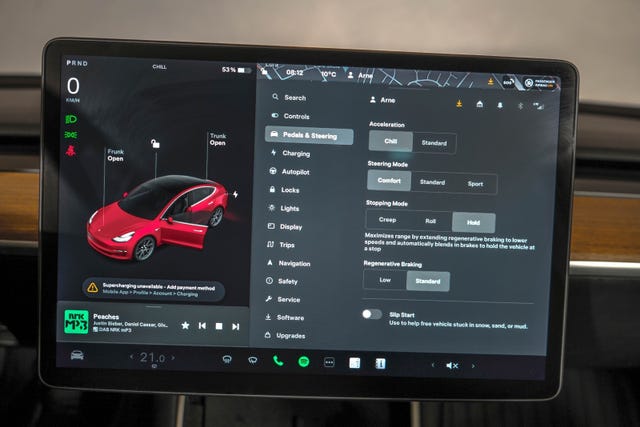Screen dimensions: 640x427
Task: Increase cabin temperature with right arrow
Action: tap(173, 358)
